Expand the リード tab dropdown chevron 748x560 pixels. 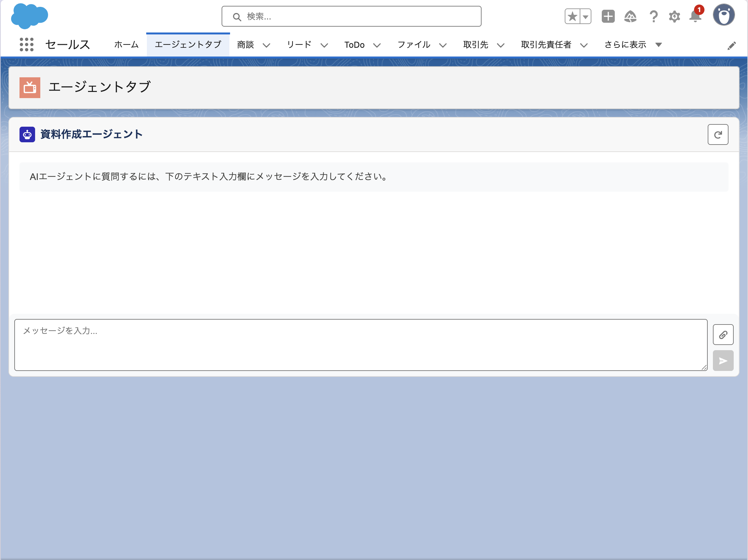tap(324, 45)
